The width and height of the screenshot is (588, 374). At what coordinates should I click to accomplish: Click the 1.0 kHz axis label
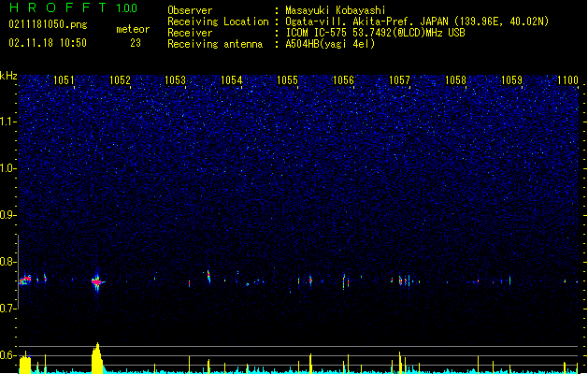(8, 168)
